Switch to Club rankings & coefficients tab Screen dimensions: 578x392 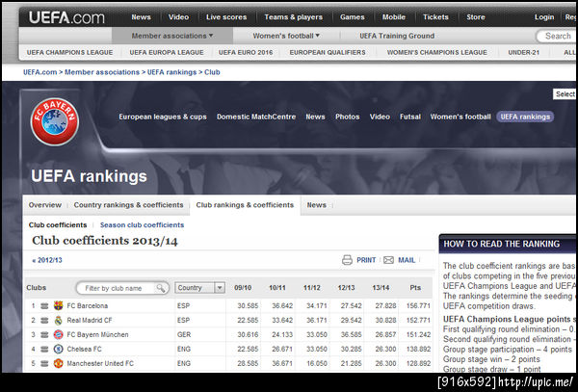coord(245,205)
